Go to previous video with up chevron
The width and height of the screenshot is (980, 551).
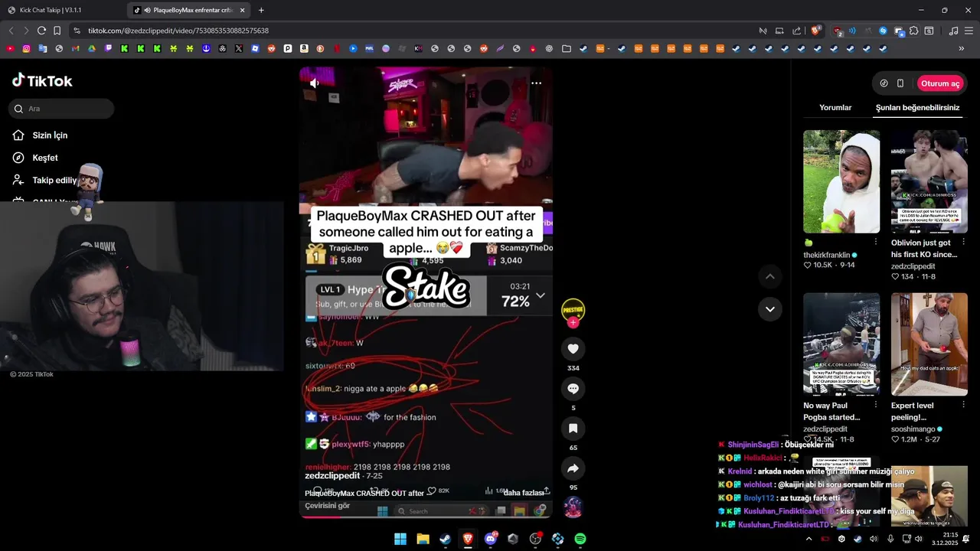tap(770, 276)
